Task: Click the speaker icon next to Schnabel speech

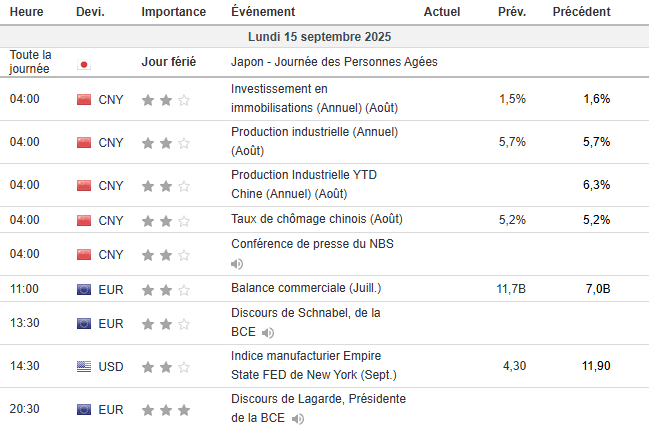Action: coord(268,332)
